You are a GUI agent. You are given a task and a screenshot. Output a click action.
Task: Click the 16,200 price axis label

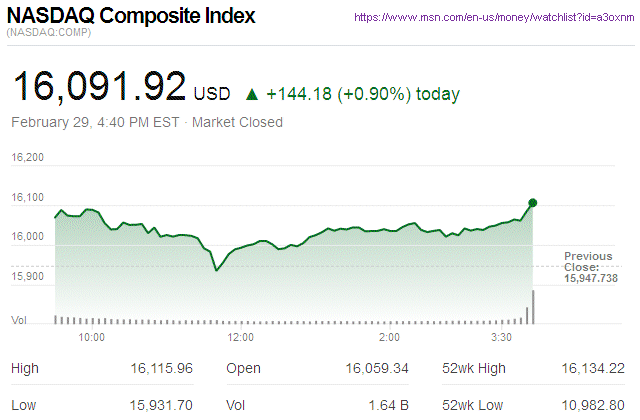29,158
